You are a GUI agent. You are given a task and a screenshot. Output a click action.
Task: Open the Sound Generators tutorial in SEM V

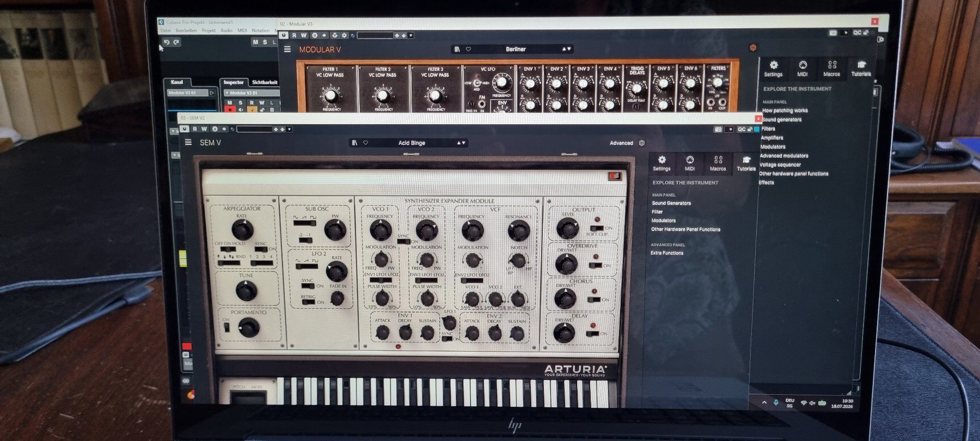(671, 203)
